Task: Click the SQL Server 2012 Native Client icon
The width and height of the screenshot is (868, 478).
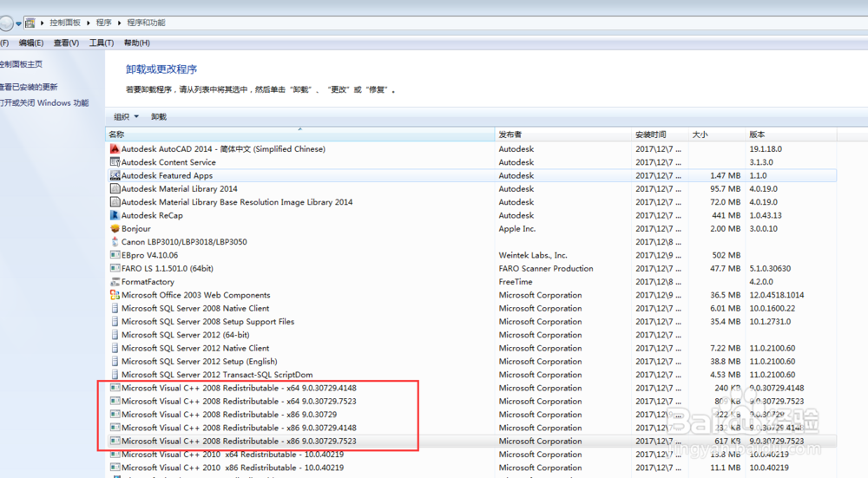Action: pos(115,348)
